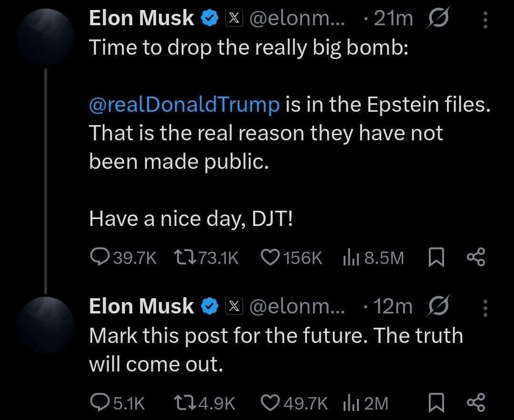Share the "Have a nice day, DJT!" post
Image resolution: width=514 pixels, height=420 pixels.
[475, 258]
